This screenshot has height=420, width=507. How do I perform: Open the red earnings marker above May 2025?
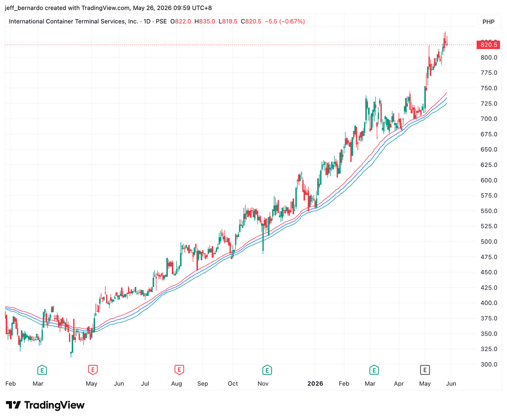pos(93,370)
